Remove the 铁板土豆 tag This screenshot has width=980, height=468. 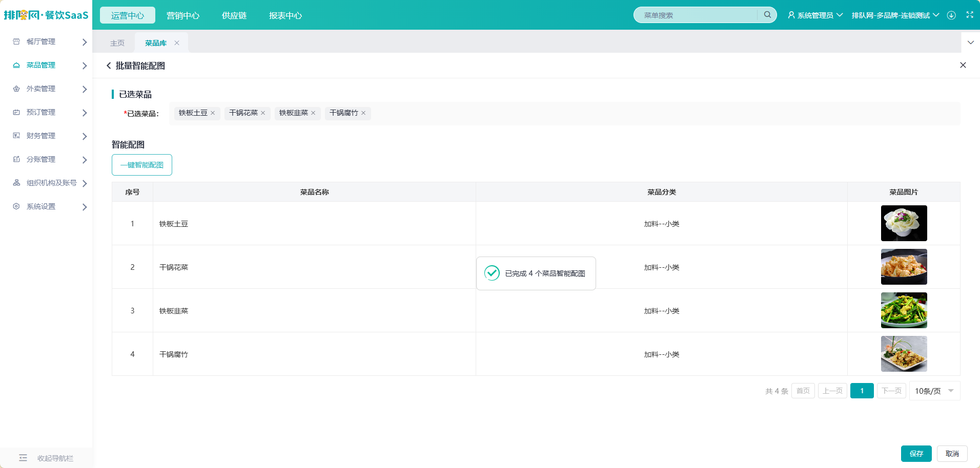[213, 113]
